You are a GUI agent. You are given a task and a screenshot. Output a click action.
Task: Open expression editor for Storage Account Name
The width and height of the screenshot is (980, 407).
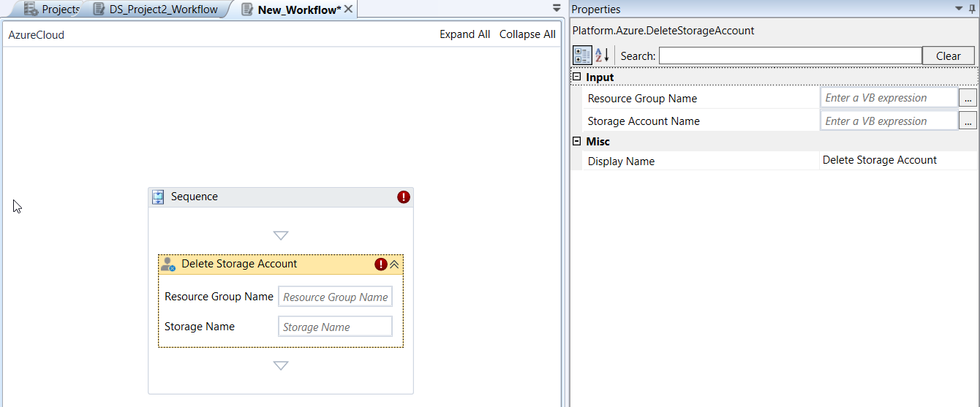pos(968,121)
